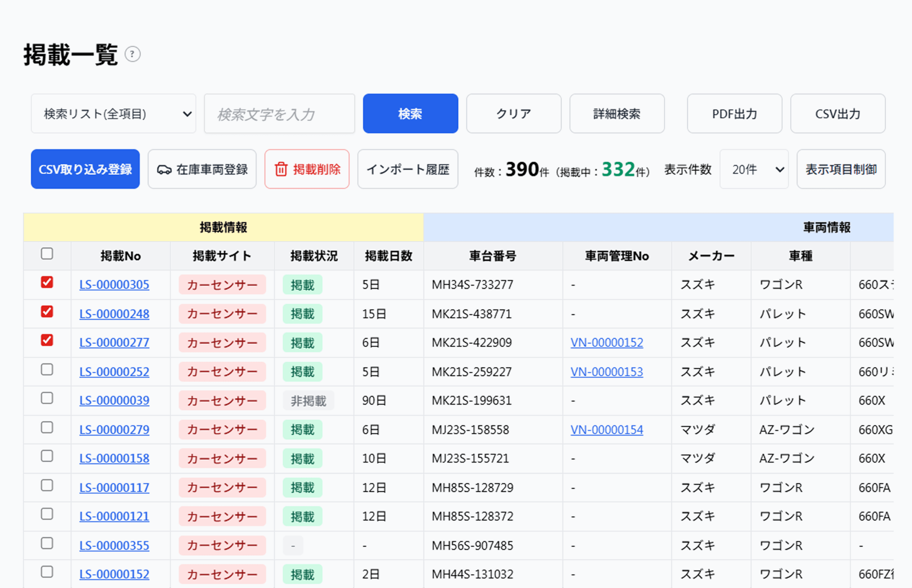
Task: Open vehicle link VN-00000152
Action: coord(607,343)
